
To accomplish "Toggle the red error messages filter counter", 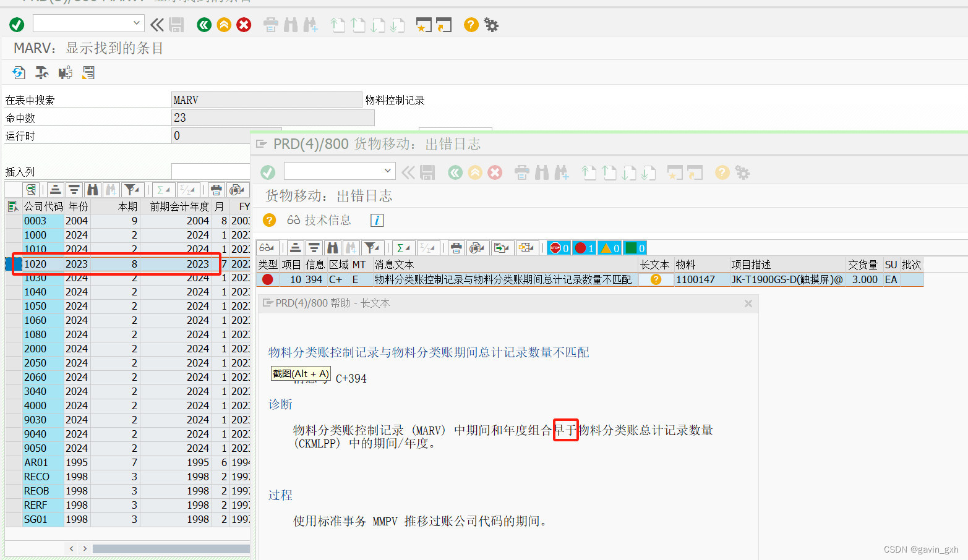I will click(584, 247).
